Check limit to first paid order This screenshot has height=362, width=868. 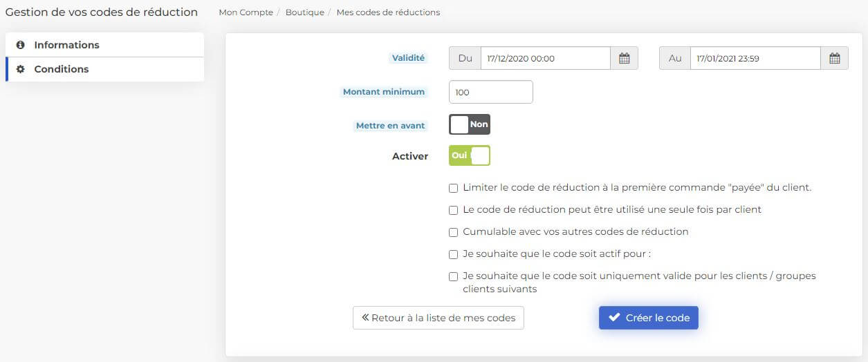point(454,188)
